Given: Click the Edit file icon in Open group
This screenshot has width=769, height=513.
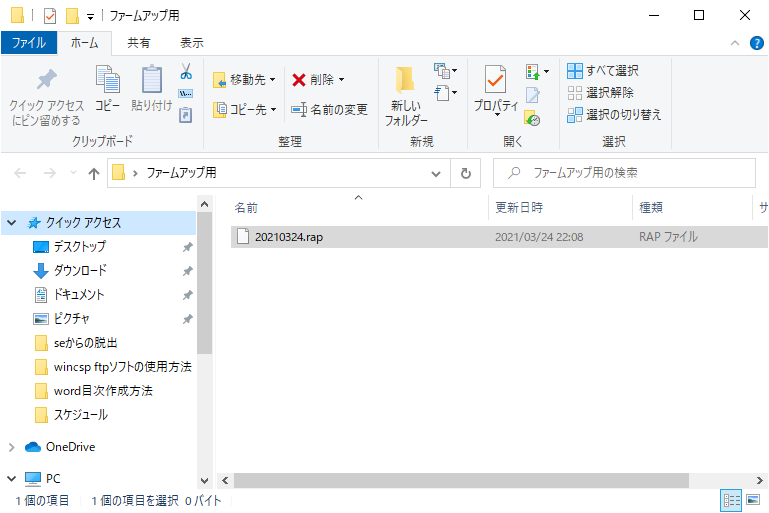Looking at the screenshot, I should (533, 95).
